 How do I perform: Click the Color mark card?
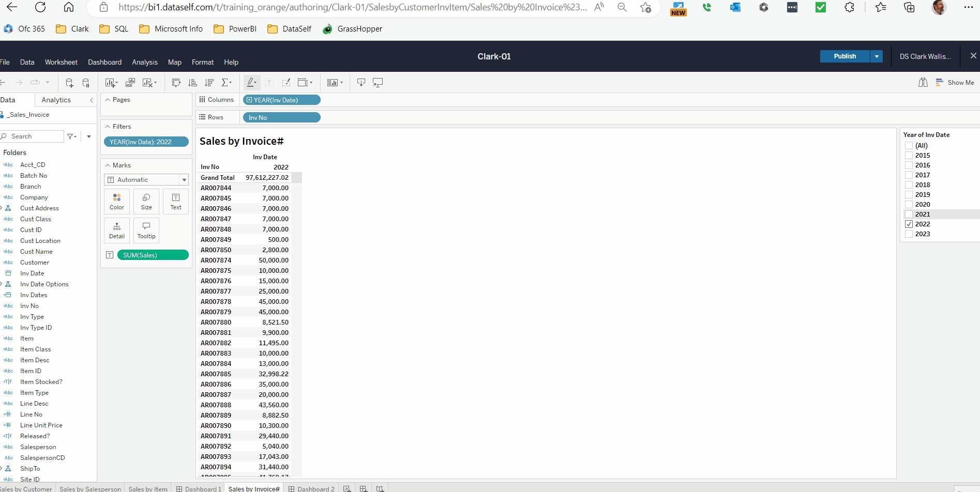pos(117,201)
